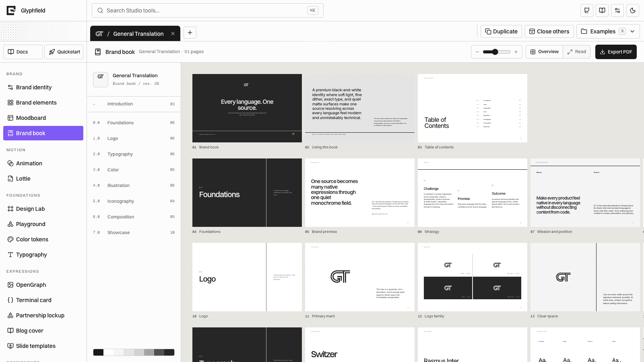Click the Color tokens palette icon

(10, 239)
